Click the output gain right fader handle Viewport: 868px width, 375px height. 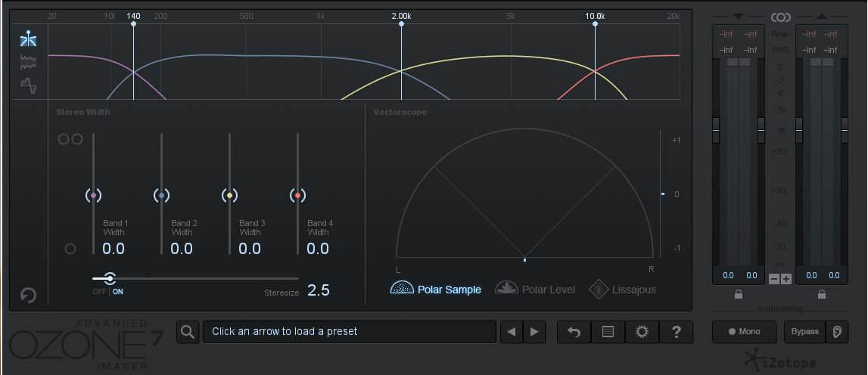[x=845, y=131]
